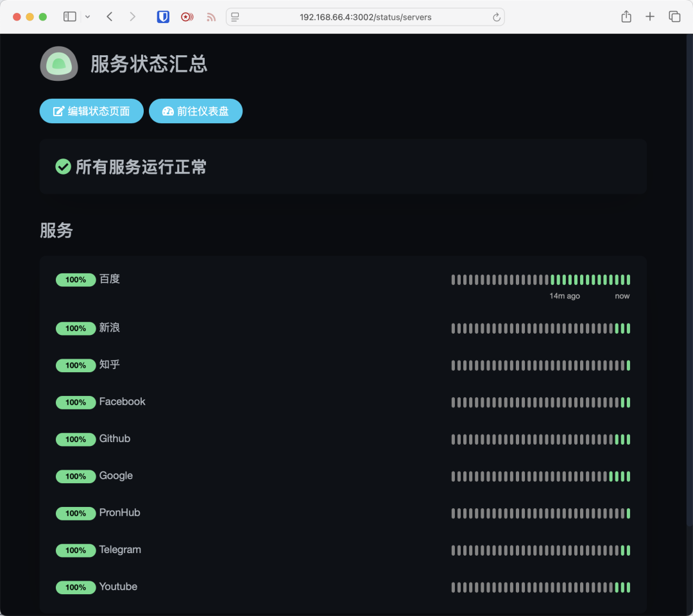Toggle the Safari sidebar icon
This screenshot has height=616, width=693.
coord(70,17)
